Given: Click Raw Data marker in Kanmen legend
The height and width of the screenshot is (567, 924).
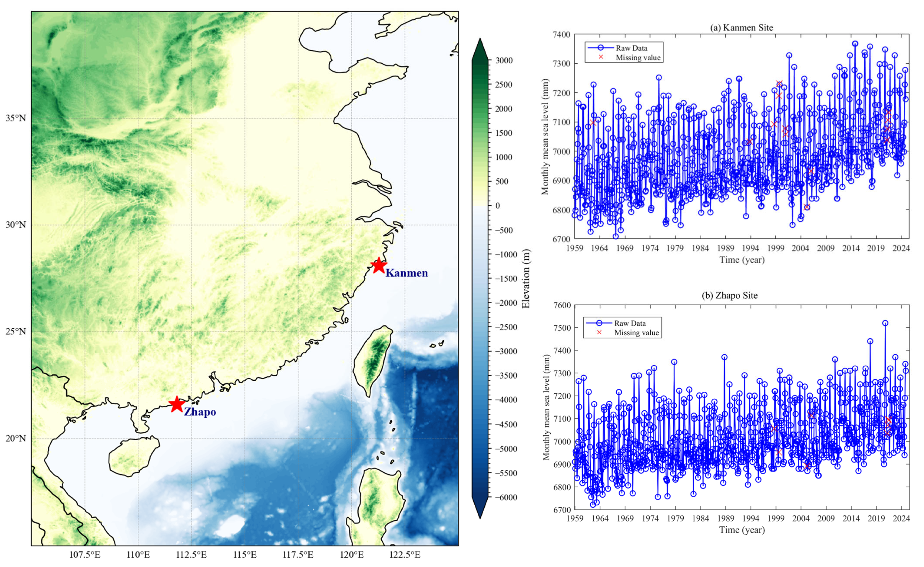Looking at the screenshot, I should 601,48.
